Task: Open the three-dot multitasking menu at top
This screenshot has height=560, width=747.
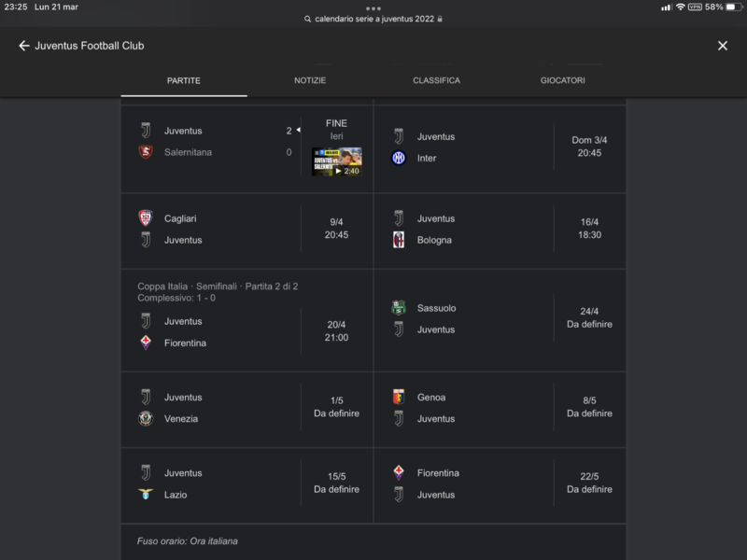Action: 373,7
